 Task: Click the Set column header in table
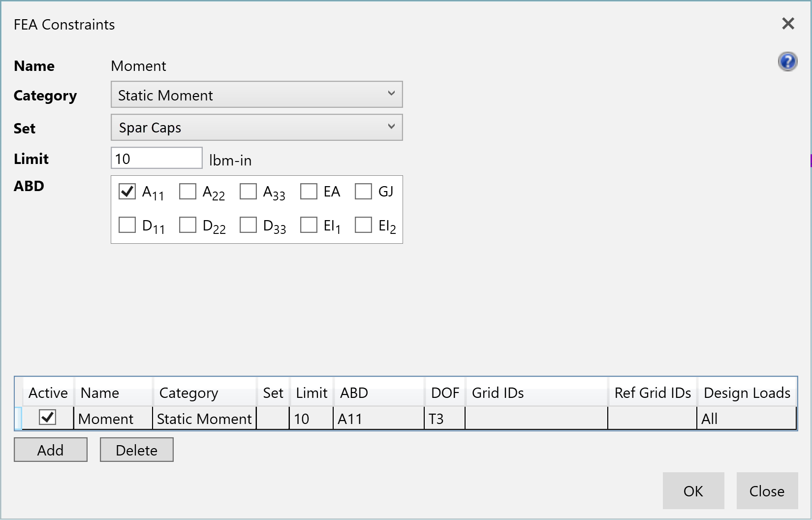click(x=273, y=392)
